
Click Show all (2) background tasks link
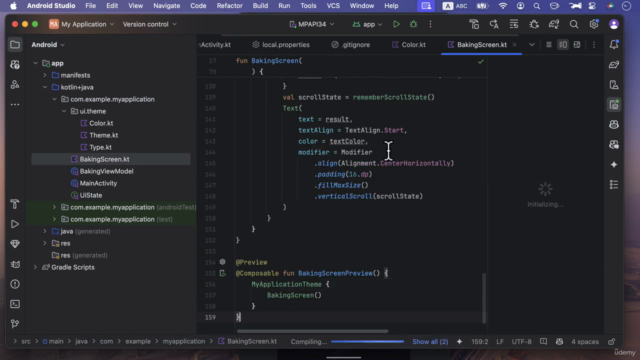(x=430, y=342)
